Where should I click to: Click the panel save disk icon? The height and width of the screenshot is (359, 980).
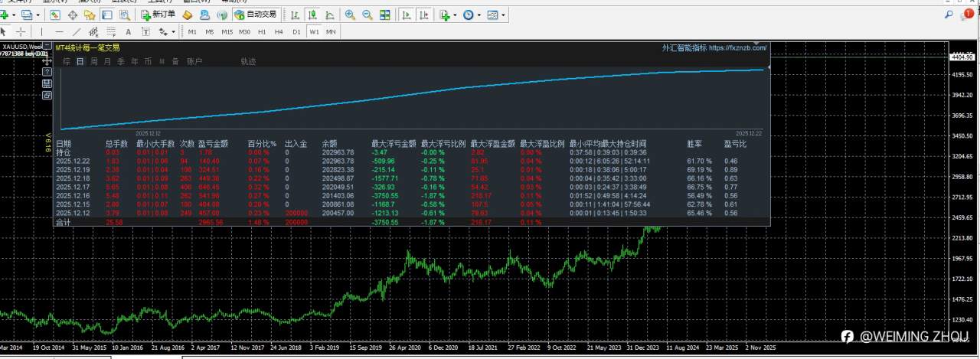click(47, 83)
